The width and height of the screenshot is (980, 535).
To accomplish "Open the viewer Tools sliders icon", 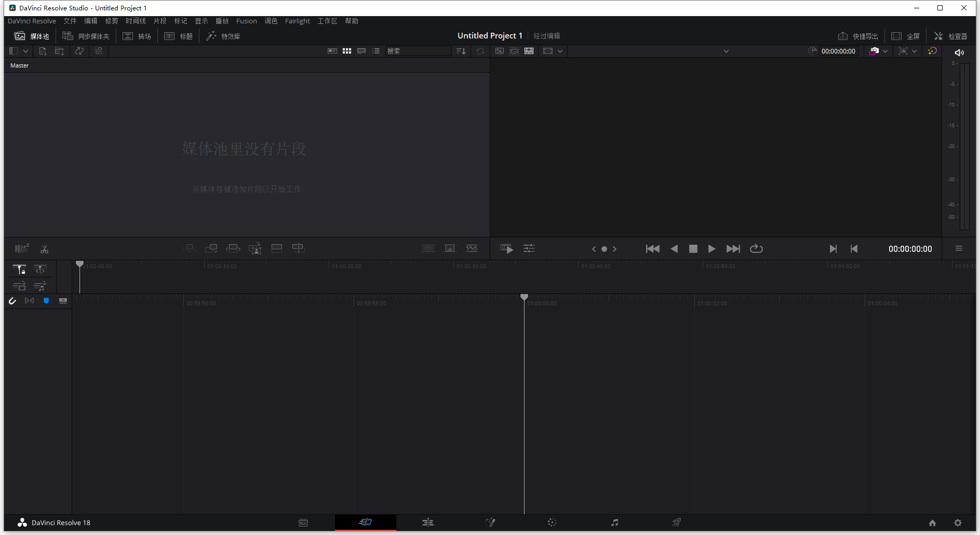I will pyautogui.click(x=529, y=249).
